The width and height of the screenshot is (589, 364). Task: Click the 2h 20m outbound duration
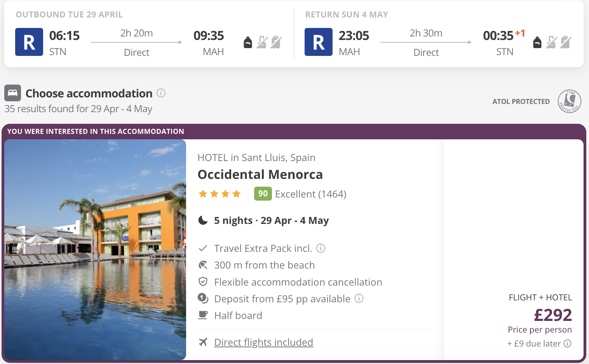[x=136, y=33]
